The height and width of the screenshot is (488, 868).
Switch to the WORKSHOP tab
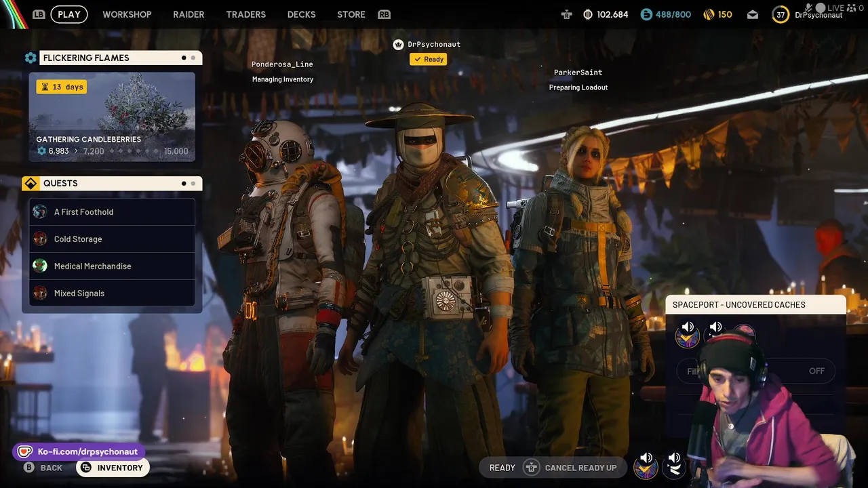(127, 14)
